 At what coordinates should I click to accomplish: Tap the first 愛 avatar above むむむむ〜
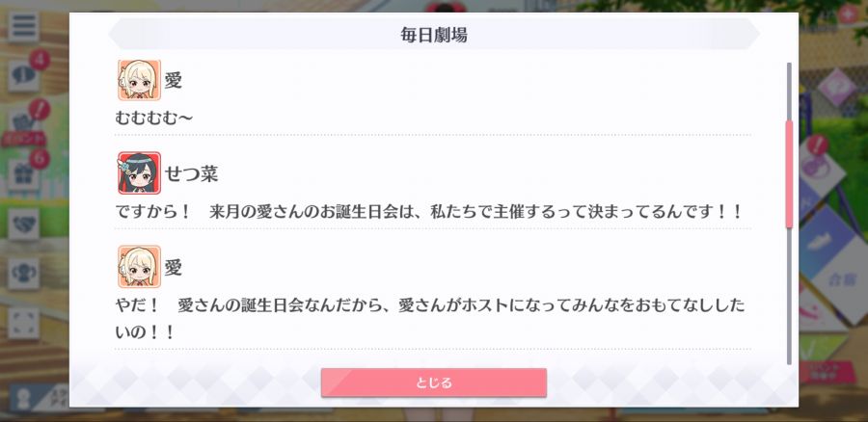tap(140, 80)
